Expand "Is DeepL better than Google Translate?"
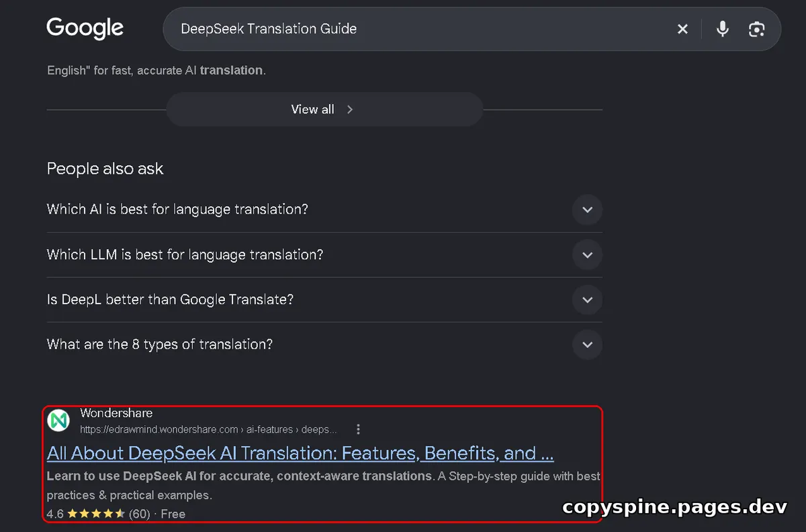The image size is (806, 532). pyautogui.click(x=324, y=300)
